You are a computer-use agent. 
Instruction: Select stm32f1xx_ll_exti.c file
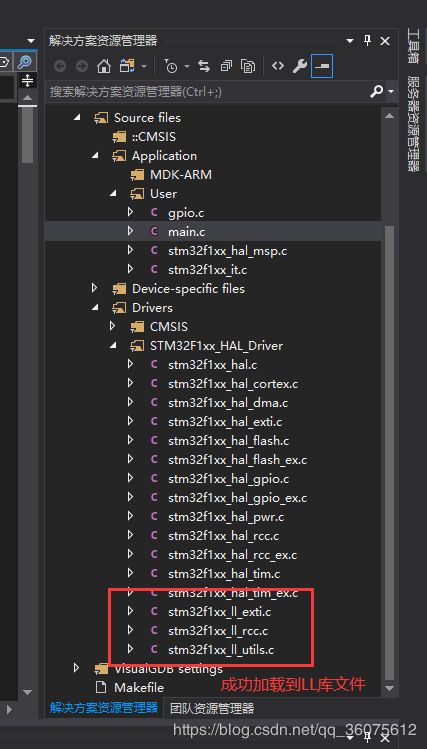(220, 612)
